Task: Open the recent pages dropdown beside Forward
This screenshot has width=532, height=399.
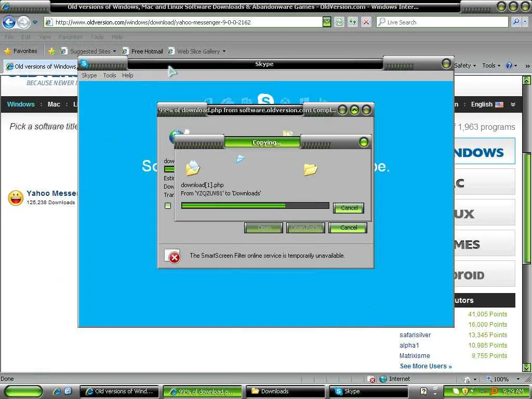Action: [x=35, y=22]
